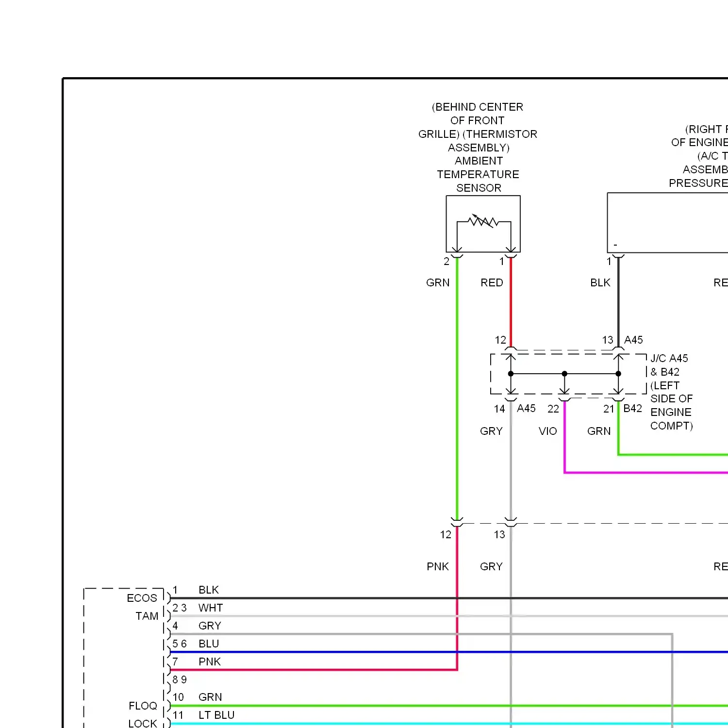The width and height of the screenshot is (728, 728).
Task: Click the BLU wire label at pins 5 6
Action: pos(209,644)
